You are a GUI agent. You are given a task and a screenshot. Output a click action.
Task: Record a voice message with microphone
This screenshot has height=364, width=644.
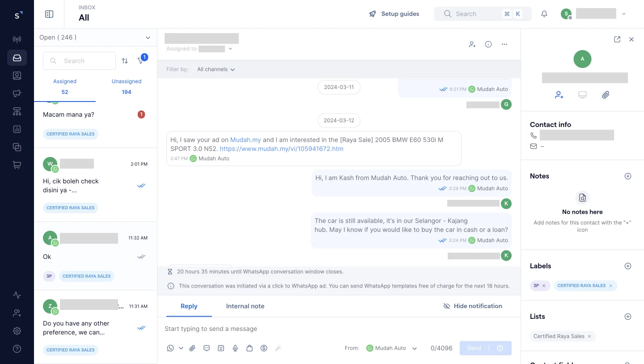coord(235,348)
